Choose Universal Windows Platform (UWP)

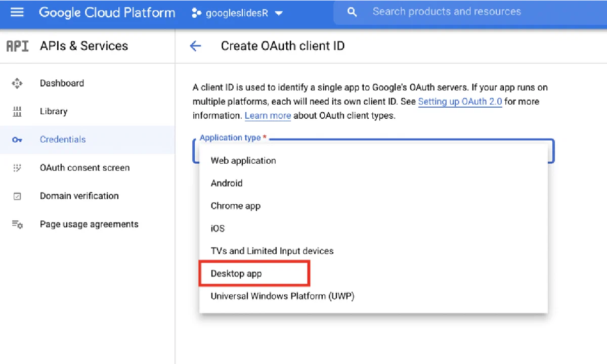(373, 296)
